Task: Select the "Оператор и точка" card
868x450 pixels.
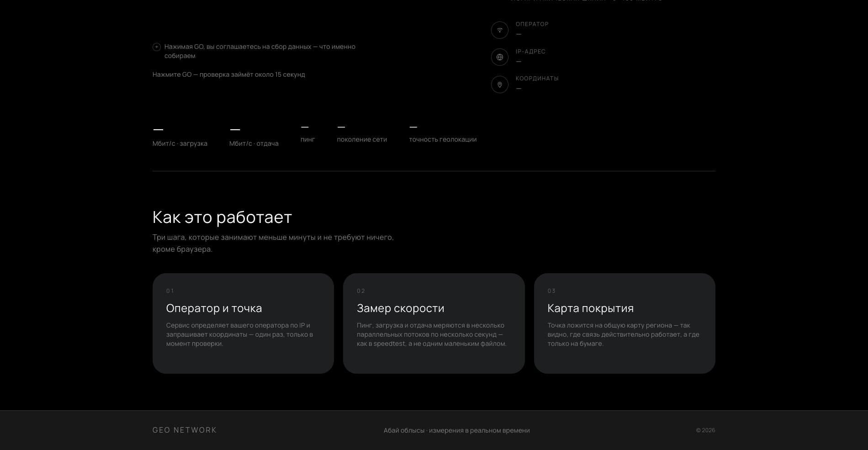Action: pyautogui.click(x=243, y=323)
